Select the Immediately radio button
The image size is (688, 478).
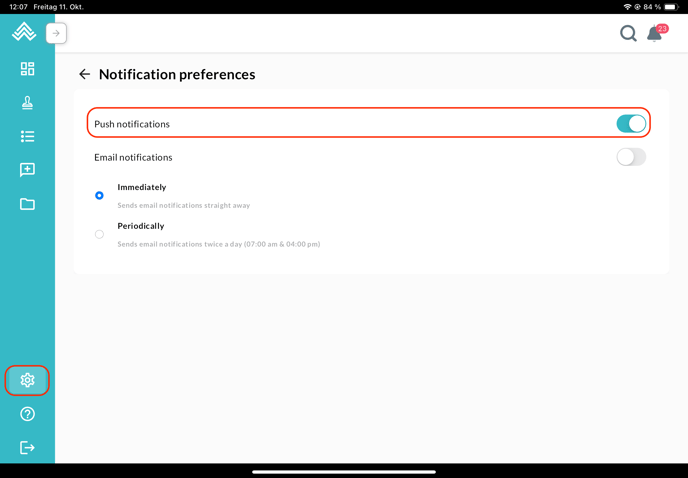click(x=99, y=195)
